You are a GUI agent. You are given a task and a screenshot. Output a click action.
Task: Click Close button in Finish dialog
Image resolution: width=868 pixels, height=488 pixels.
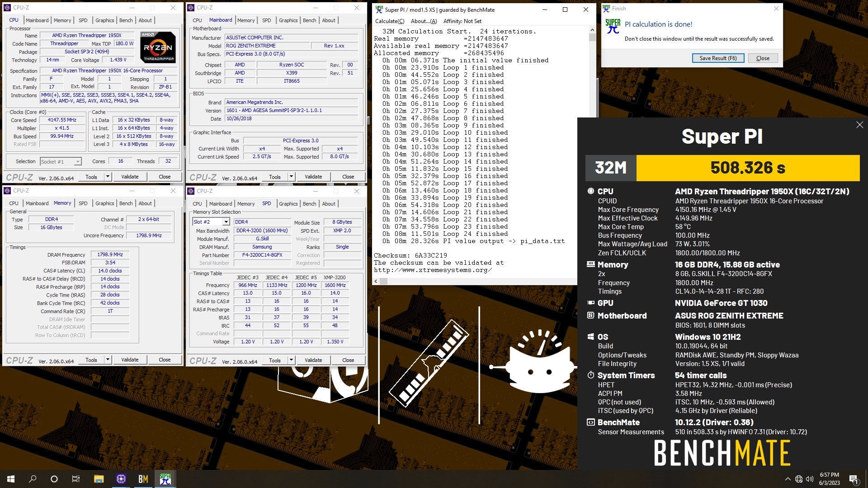(x=763, y=58)
